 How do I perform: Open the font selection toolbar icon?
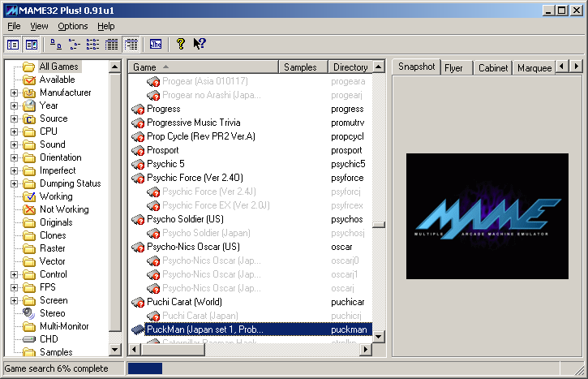pyautogui.click(x=156, y=44)
